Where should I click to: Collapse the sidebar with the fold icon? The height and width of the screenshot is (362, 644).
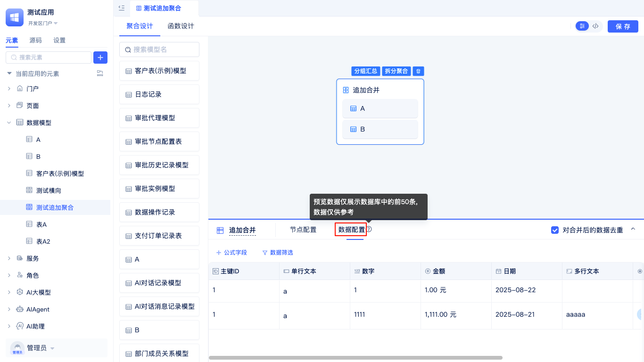click(x=122, y=8)
